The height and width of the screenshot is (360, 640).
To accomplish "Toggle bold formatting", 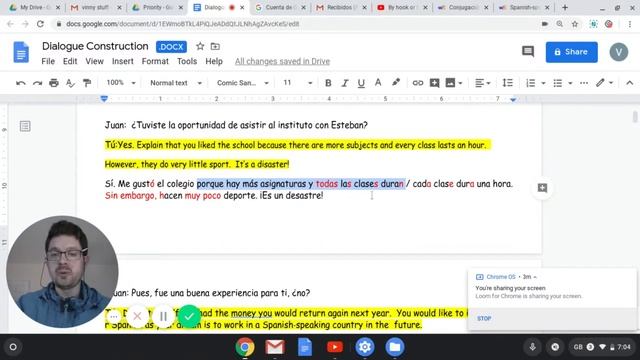I will click(328, 83).
